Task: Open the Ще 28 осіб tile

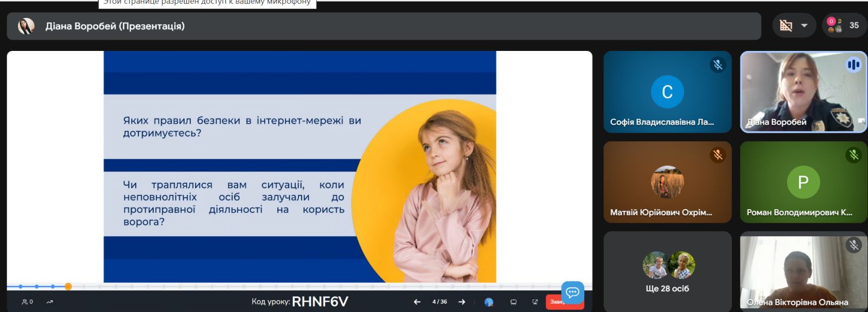Action: tap(667, 271)
